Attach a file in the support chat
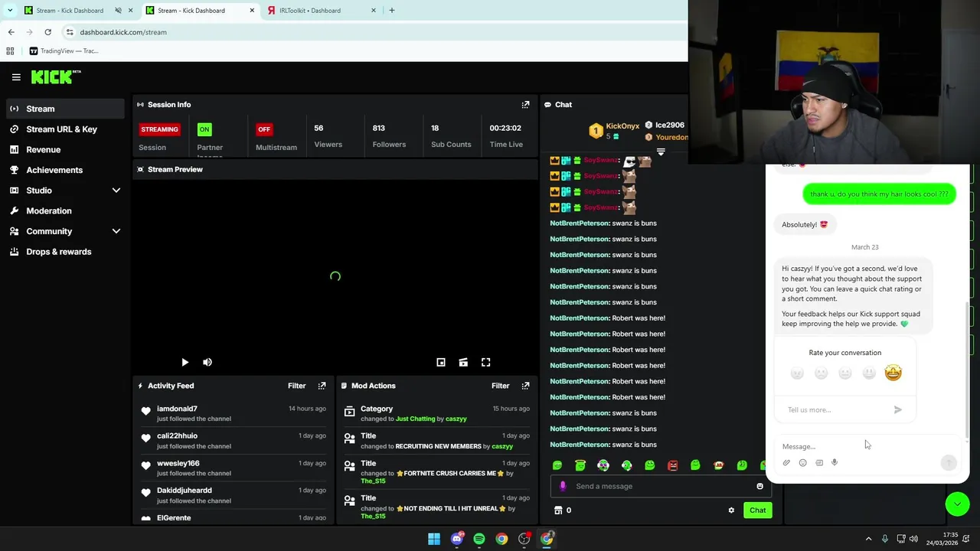The height and width of the screenshot is (551, 980). (x=786, y=463)
